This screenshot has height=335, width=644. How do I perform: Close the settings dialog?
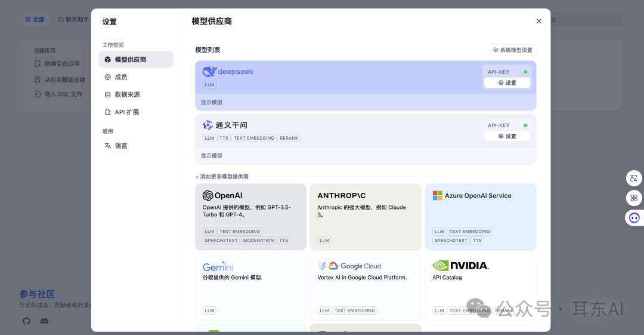(539, 21)
